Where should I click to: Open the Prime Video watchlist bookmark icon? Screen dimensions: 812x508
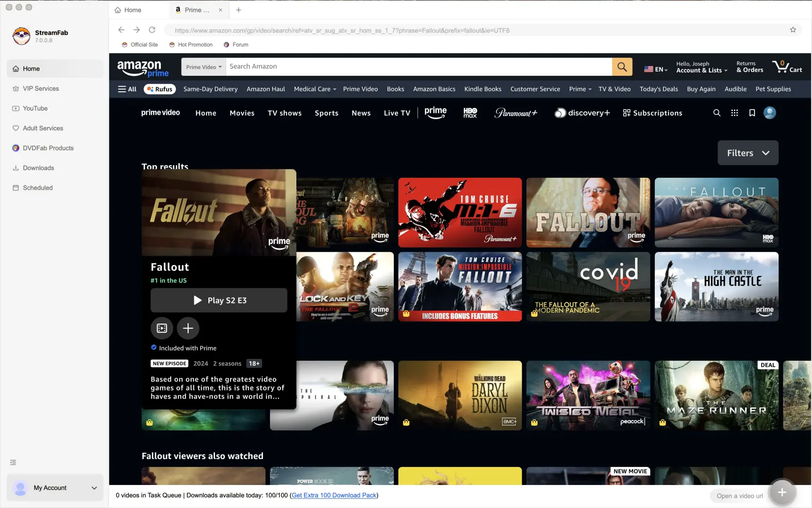pos(752,113)
